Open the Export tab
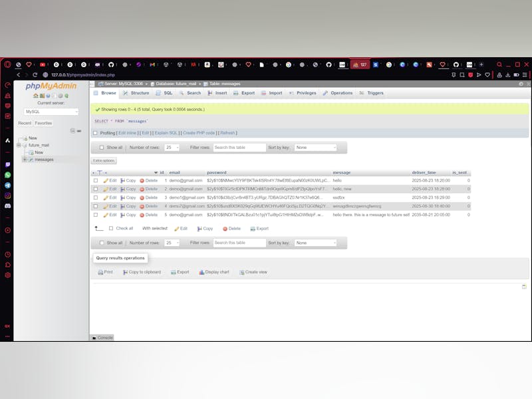This screenshot has height=399, width=532. [x=244, y=93]
